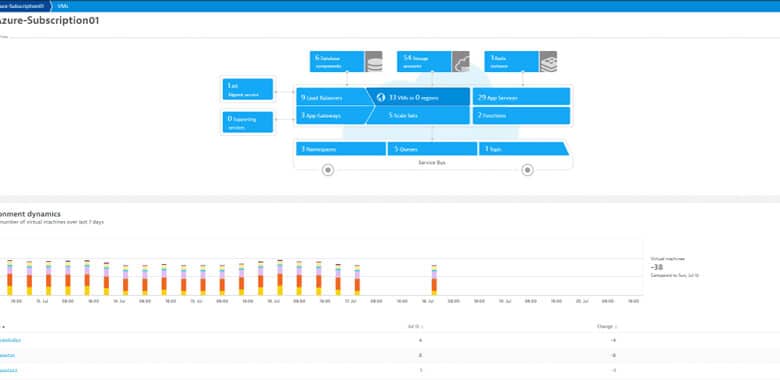
Task: Sort table by the Change column
Action: (607, 327)
